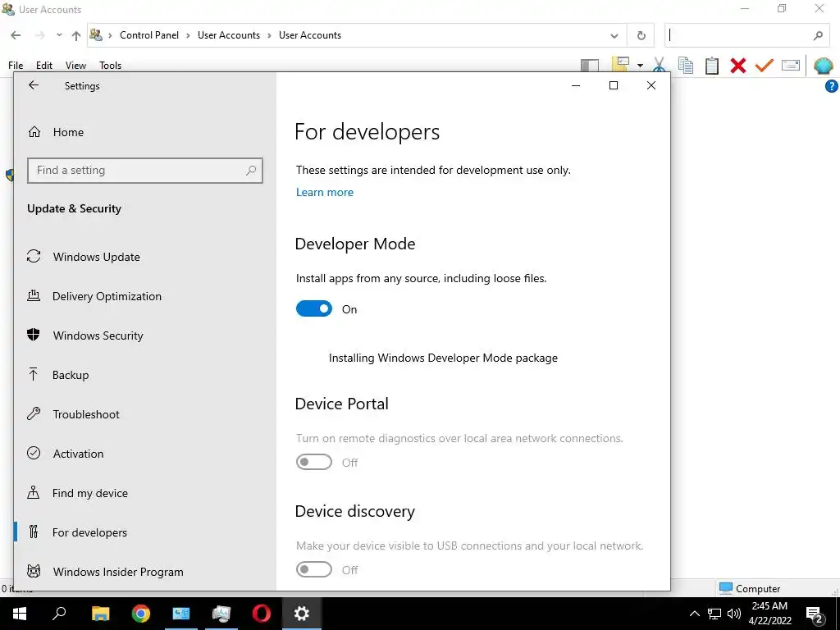Open taskbar search

(59, 614)
